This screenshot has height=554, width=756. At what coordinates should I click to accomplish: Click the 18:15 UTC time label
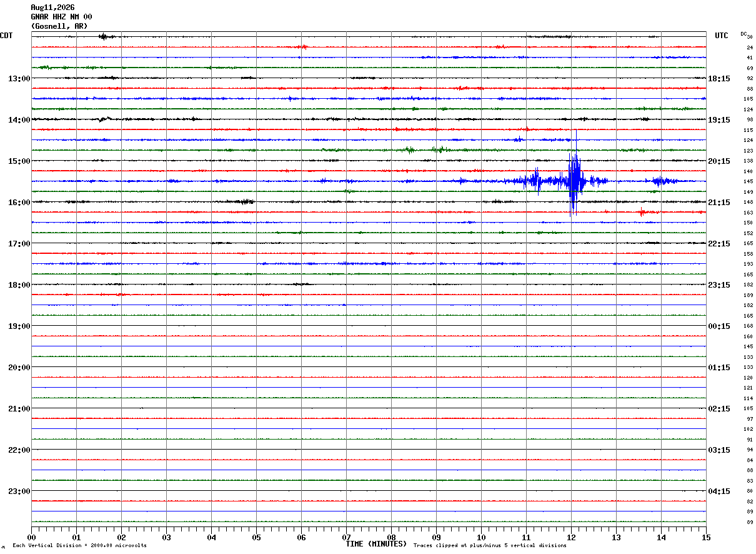719,79
